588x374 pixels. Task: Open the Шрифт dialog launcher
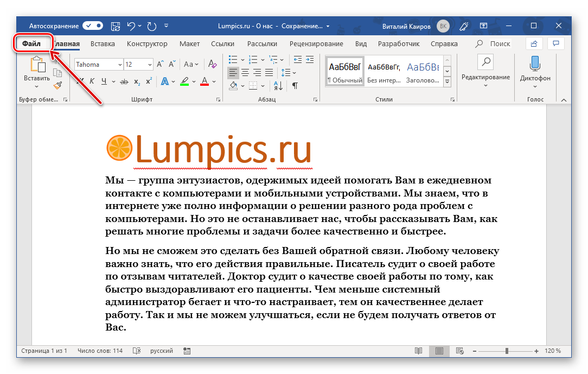pyautogui.click(x=218, y=100)
